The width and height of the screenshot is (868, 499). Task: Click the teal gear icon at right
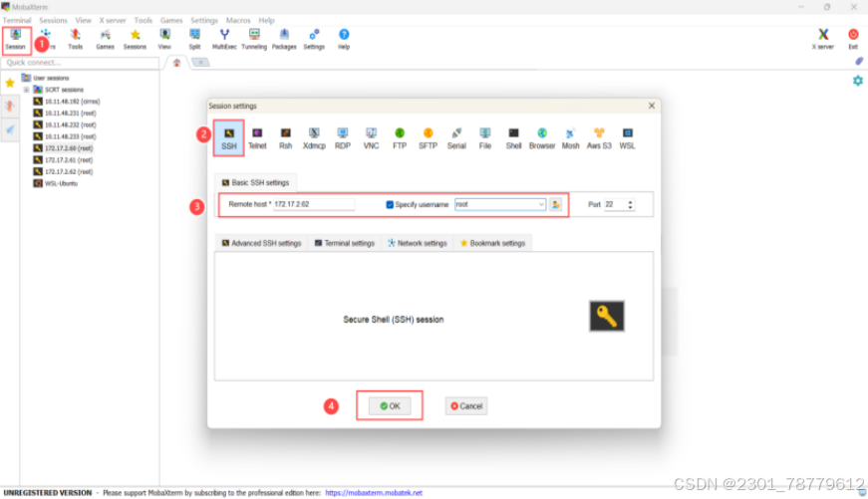(858, 81)
